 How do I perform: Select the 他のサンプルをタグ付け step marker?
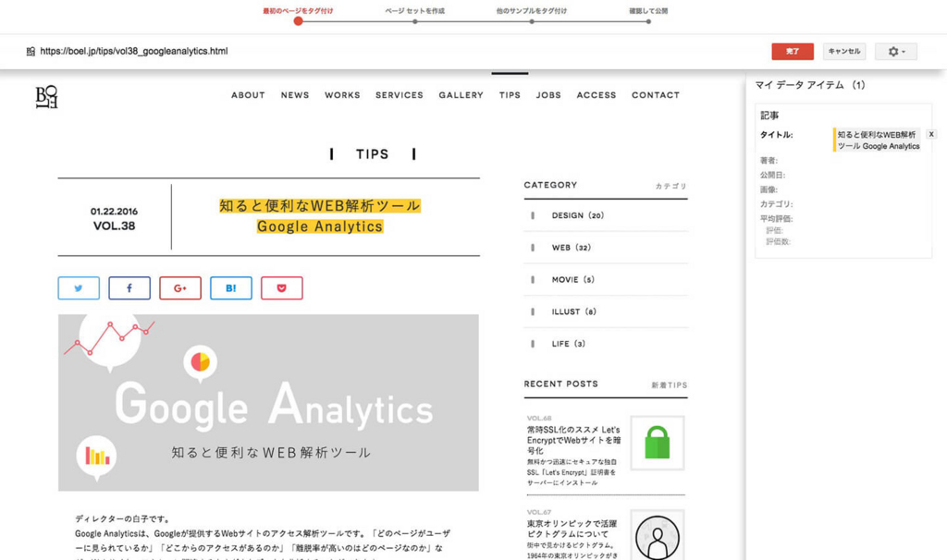(532, 22)
